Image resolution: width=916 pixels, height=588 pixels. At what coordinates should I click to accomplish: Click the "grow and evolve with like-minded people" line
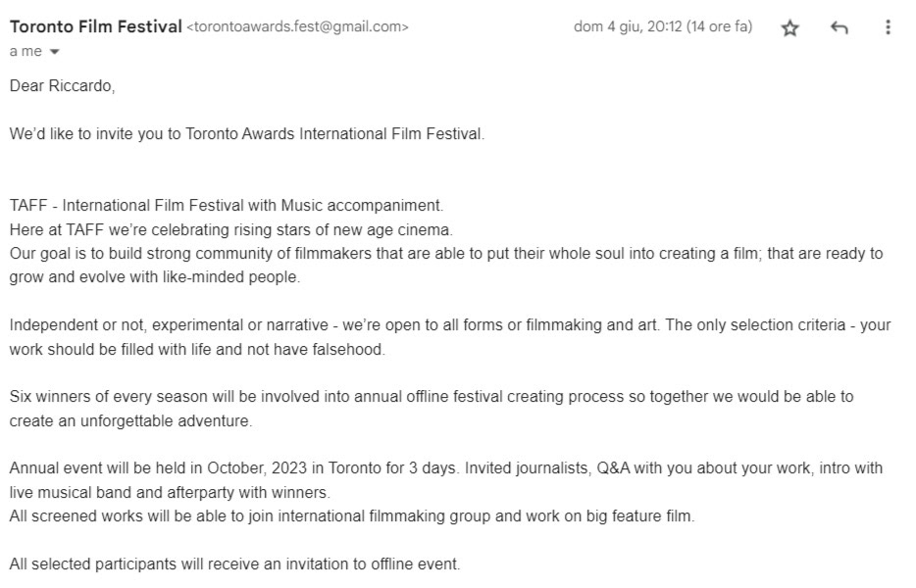click(x=155, y=277)
